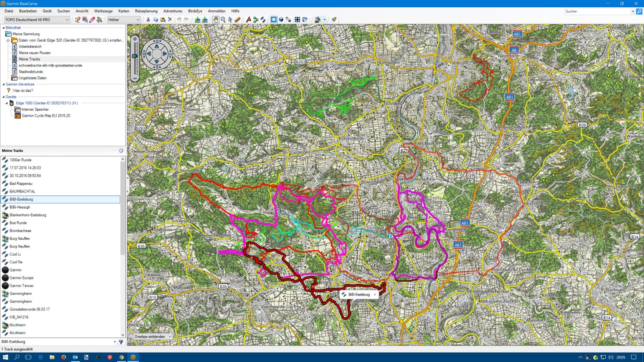Open the Reiseplanung menu
The height and width of the screenshot is (362, 644).
pos(146,11)
